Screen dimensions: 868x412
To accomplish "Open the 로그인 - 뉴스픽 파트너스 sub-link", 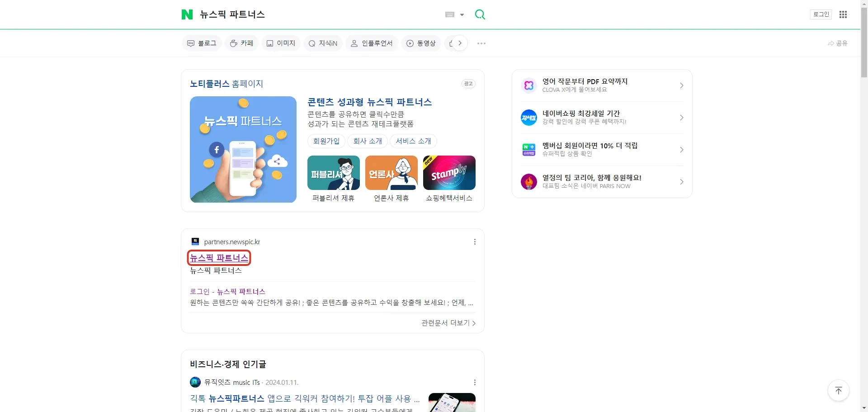I will [x=227, y=292].
